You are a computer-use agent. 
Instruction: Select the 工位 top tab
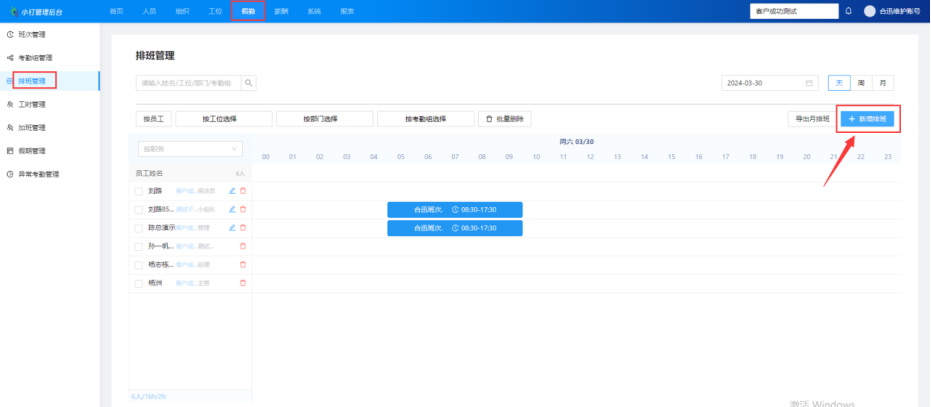tap(215, 11)
